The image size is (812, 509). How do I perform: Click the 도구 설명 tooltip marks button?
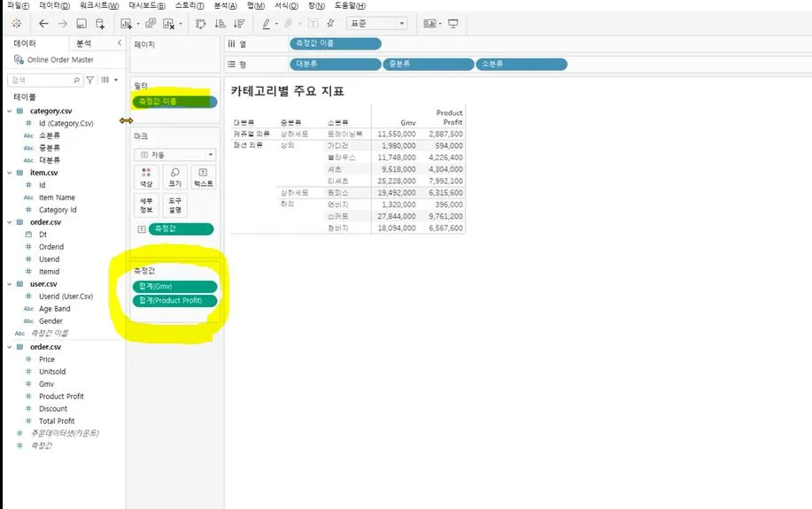175,205
